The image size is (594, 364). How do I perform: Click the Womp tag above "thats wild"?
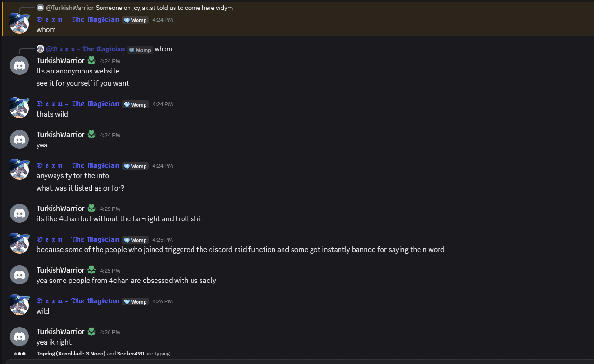(136, 104)
